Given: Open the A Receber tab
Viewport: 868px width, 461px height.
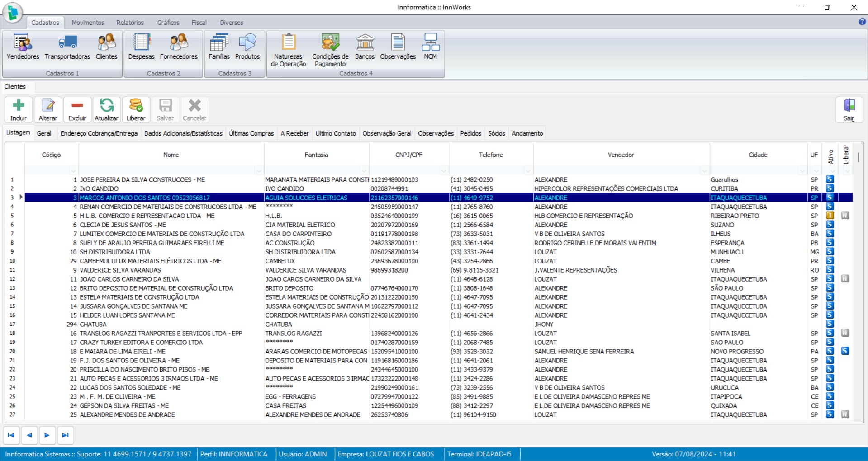Looking at the screenshot, I should tap(294, 133).
